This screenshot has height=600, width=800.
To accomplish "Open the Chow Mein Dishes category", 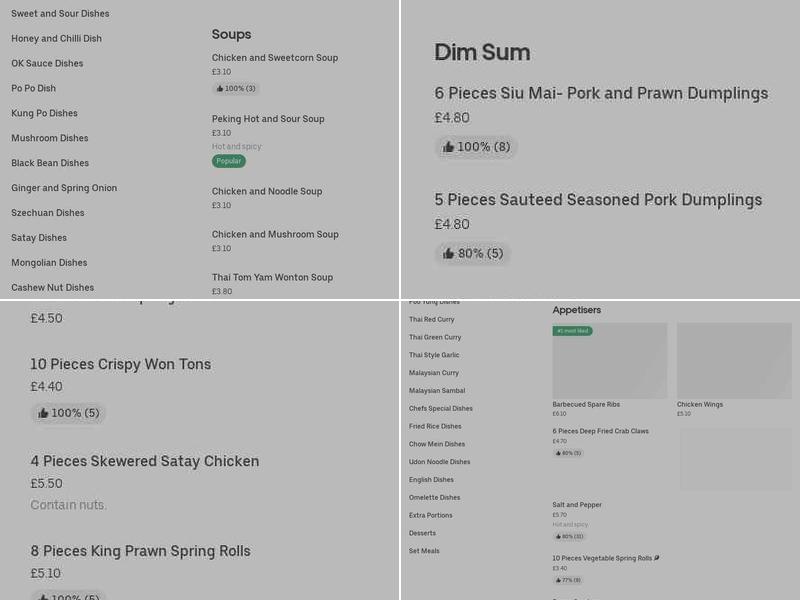I will [x=437, y=444].
